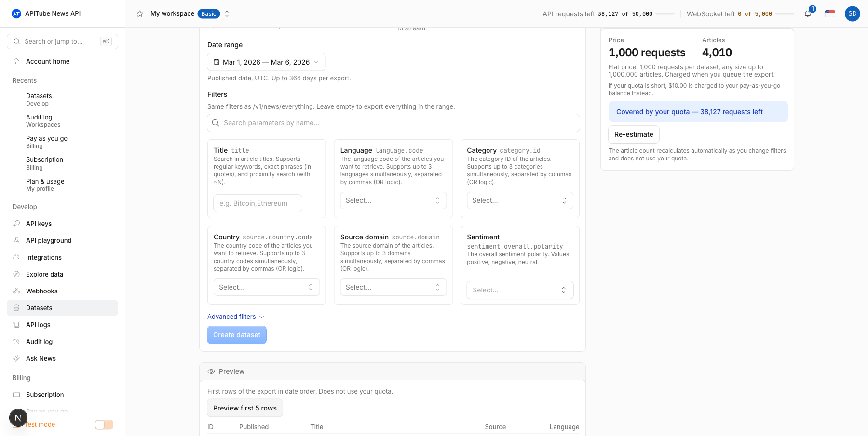Expand Advanced filters
This screenshot has width=868, height=436.
pos(236,317)
